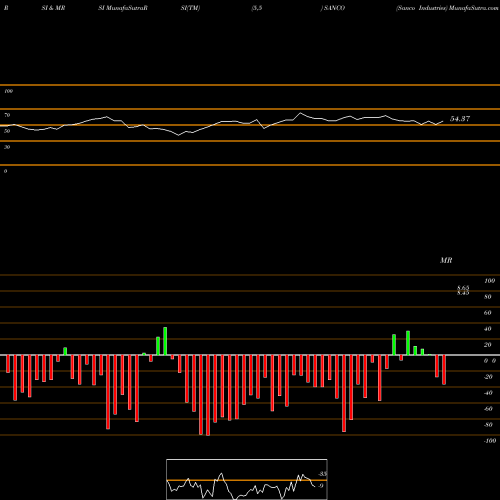Click '(Sanco Industries) MunafaSutra.com' title text
This screenshot has height=500, width=500.
[447, 8]
